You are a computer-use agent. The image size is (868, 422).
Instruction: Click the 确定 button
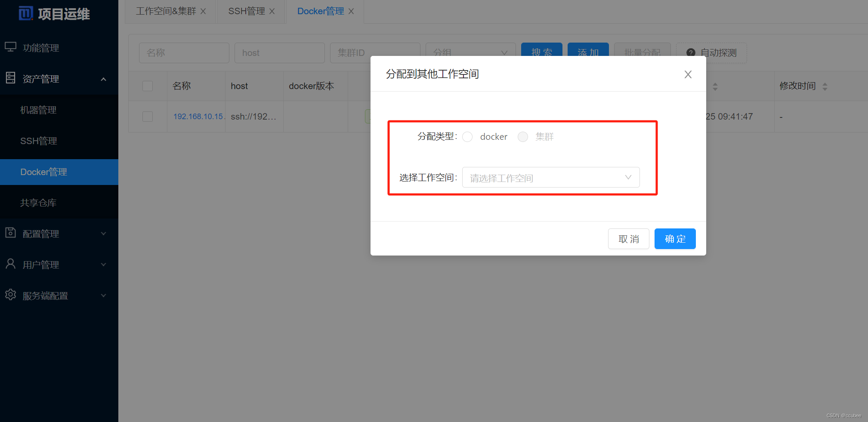click(675, 239)
